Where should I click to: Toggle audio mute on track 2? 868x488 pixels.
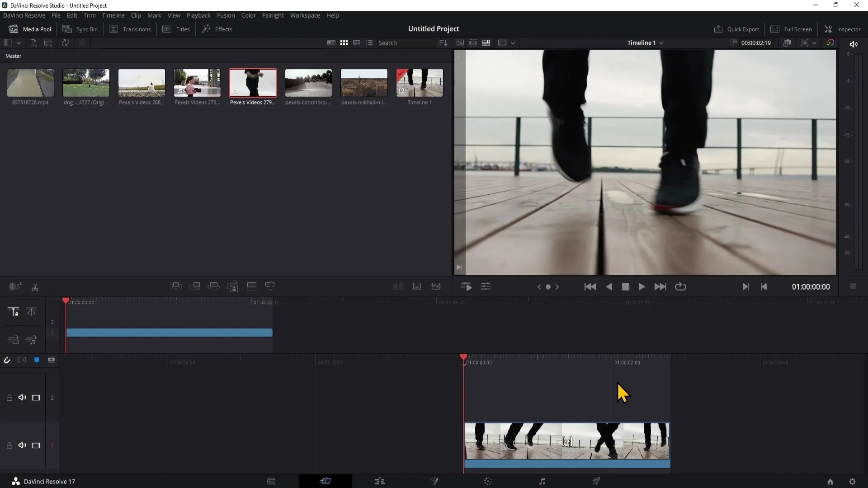(22, 398)
